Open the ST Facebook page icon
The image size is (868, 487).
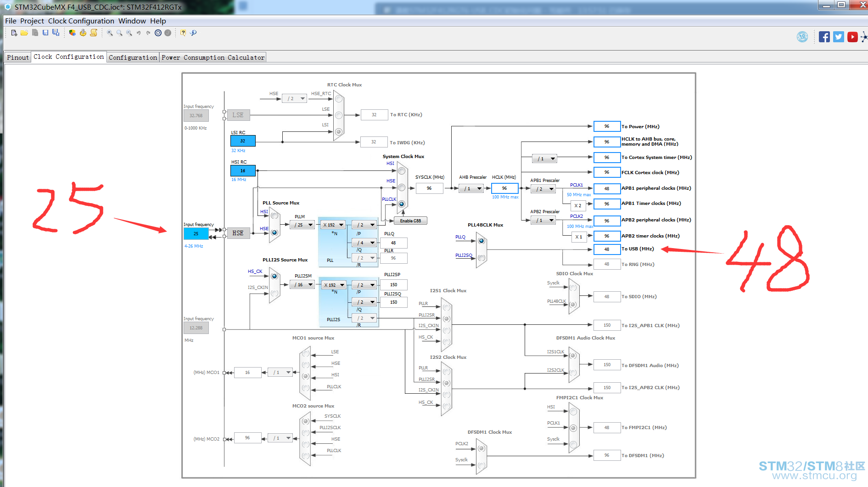(824, 37)
